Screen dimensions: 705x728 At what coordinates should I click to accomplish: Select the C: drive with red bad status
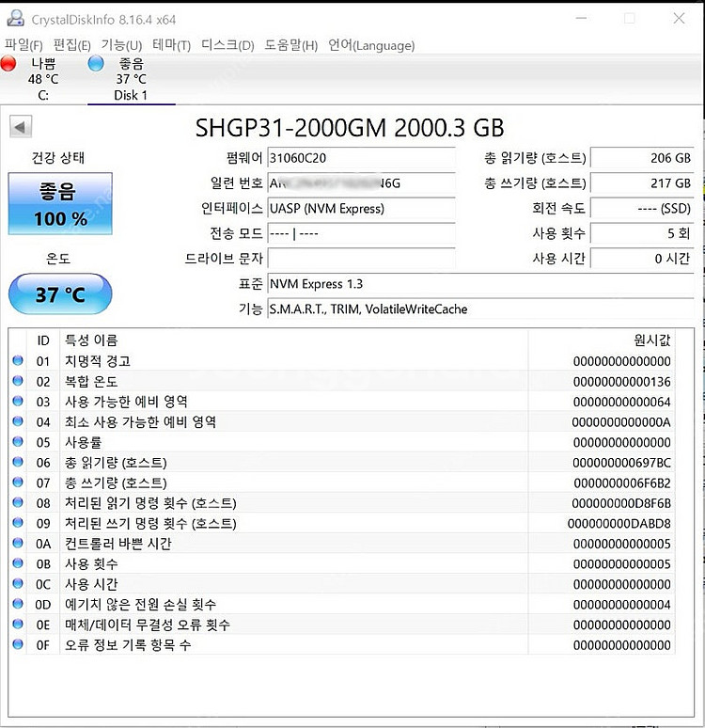42,79
